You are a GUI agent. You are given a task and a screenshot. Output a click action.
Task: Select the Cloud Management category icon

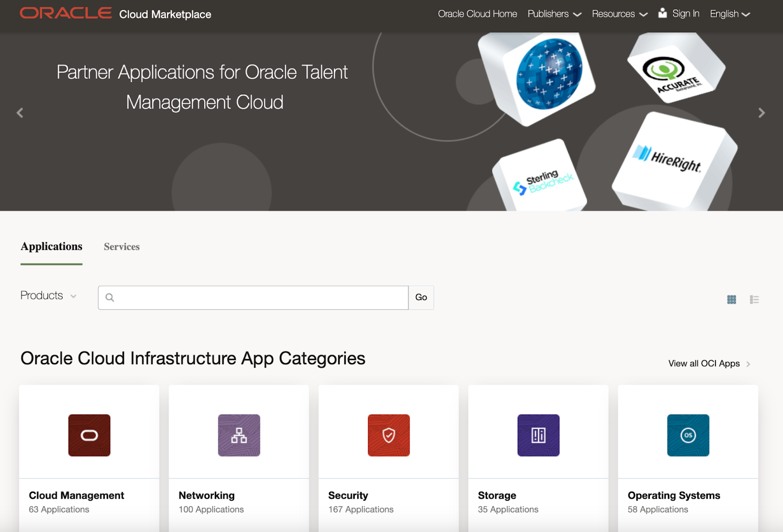coord(89,435)
